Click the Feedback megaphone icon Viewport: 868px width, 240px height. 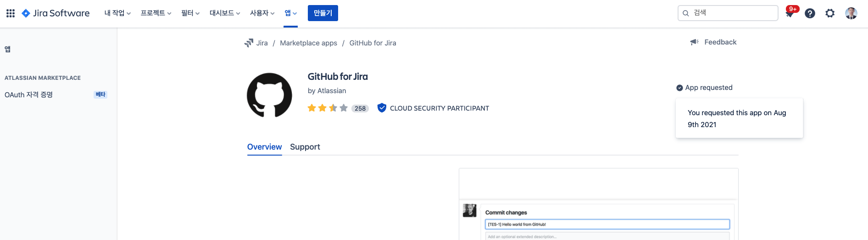[x=695, y=42]
